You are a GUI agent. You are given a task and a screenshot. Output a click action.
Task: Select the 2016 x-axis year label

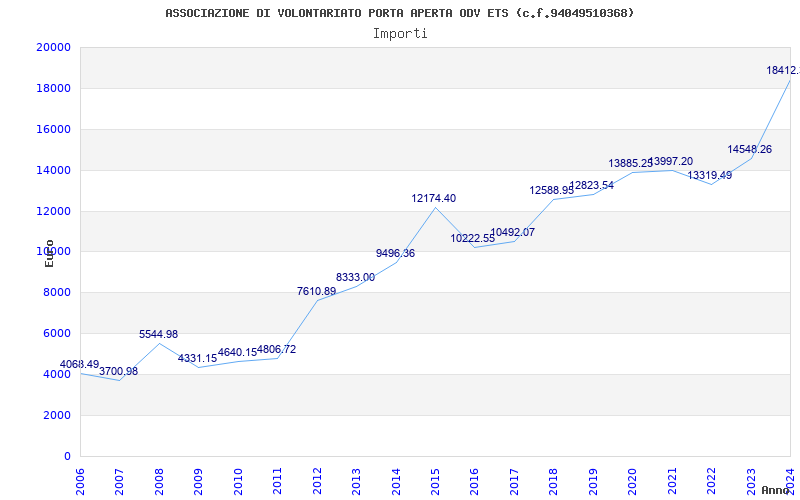click(474, 481)
